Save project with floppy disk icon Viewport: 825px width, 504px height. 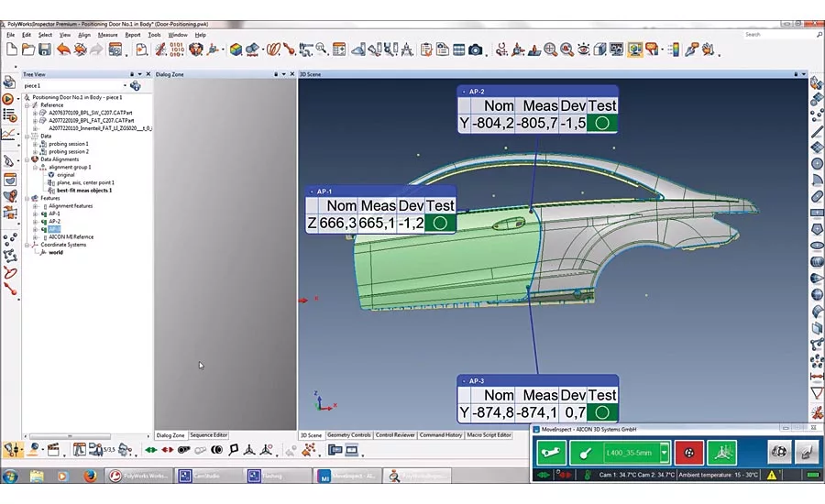click(45, 49)
